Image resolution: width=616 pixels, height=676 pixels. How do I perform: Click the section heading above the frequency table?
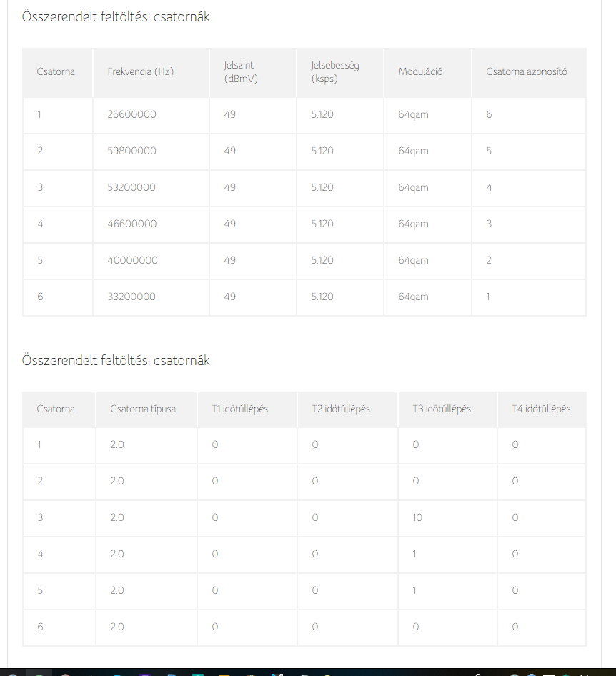tap(116, 17)
